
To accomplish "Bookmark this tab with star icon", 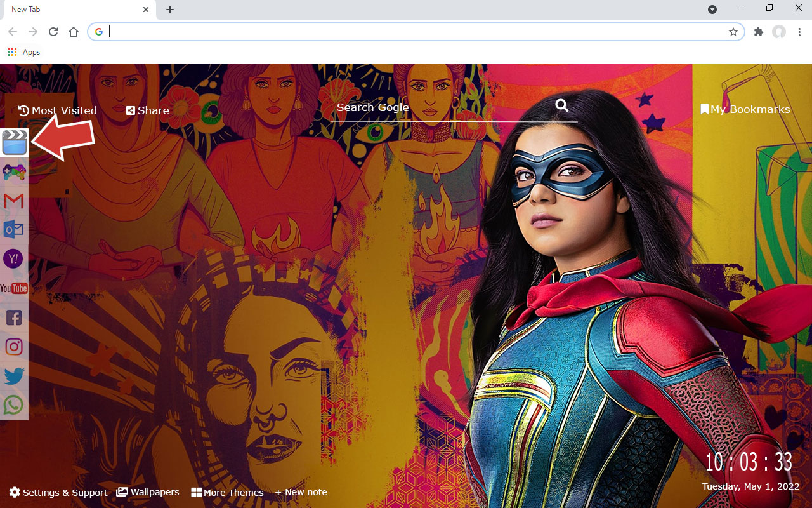I will point(733,32).
